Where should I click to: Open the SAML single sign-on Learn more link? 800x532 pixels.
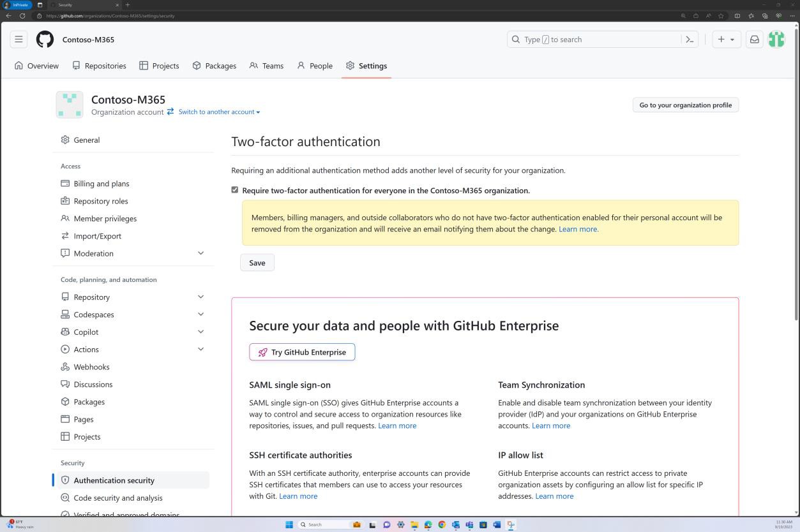(x=397, y=425)
